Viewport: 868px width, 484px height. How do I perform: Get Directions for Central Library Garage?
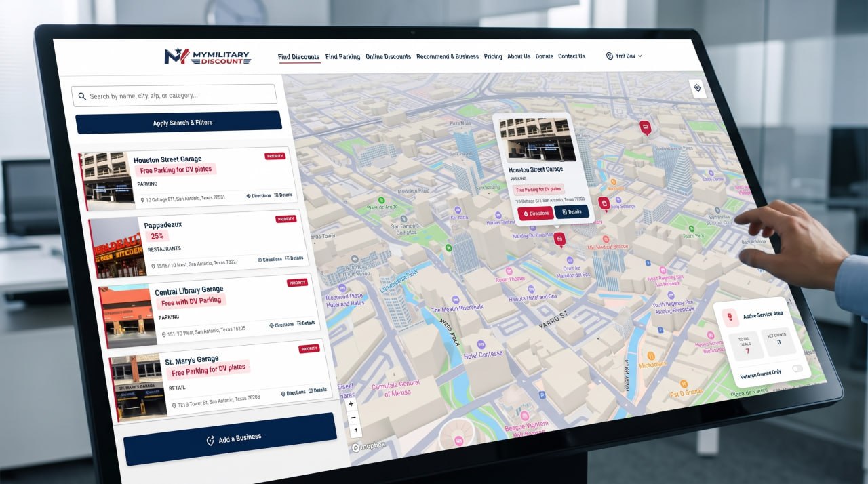tap(281, 325)
